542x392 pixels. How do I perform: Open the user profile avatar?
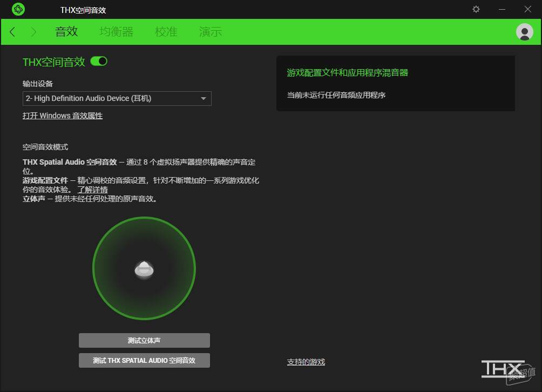[x=524, y=32]
